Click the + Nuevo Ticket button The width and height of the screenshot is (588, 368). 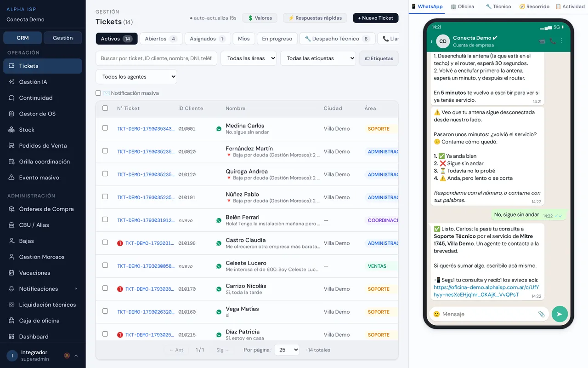pyautogui.click(x=375, y=18)
